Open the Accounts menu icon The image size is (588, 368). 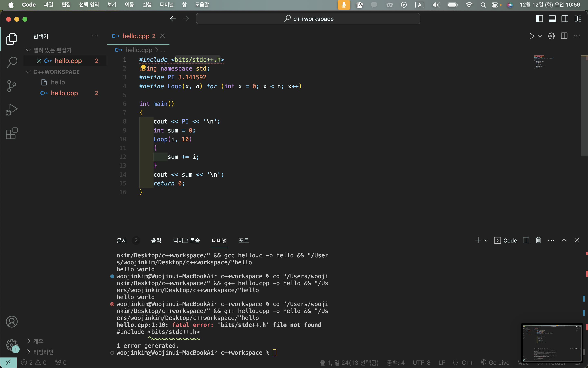click(x=11, y=322)
